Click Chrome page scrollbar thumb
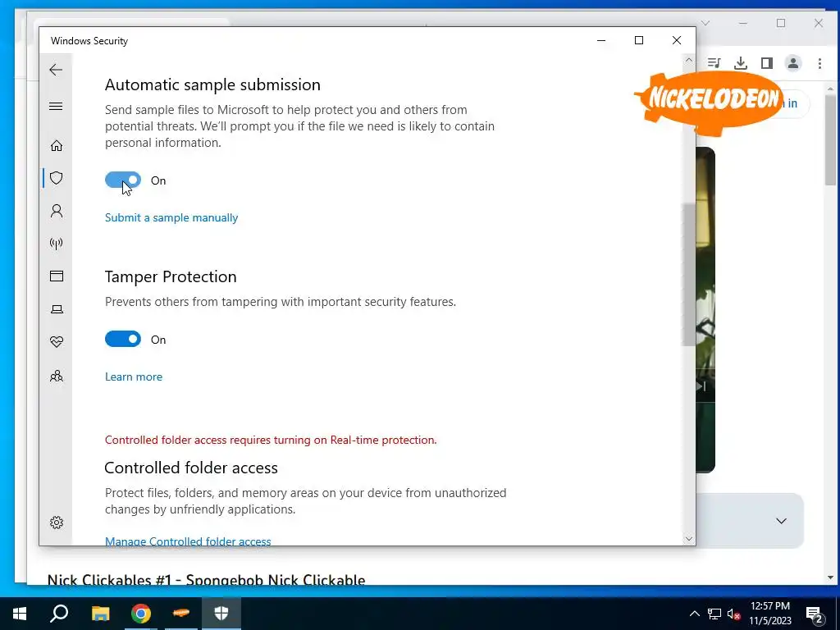 pyautogui.click(x=830, y=139)
